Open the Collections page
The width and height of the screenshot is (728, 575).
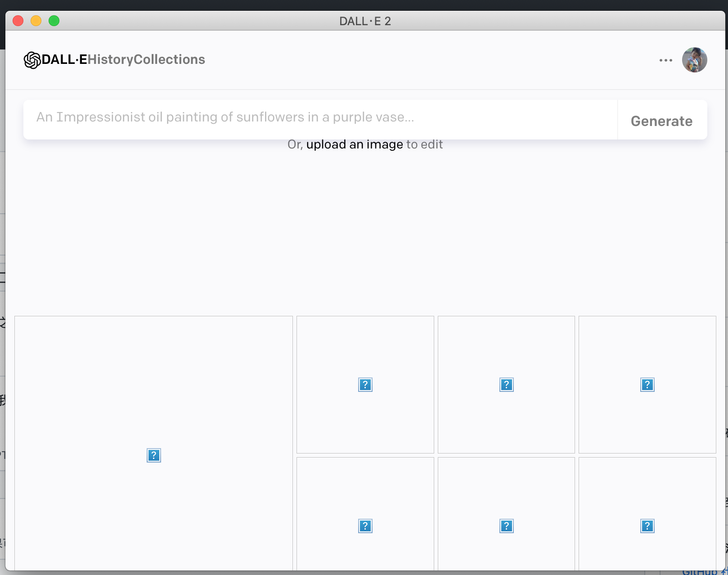pyautogui.click(x=169, y=59)
